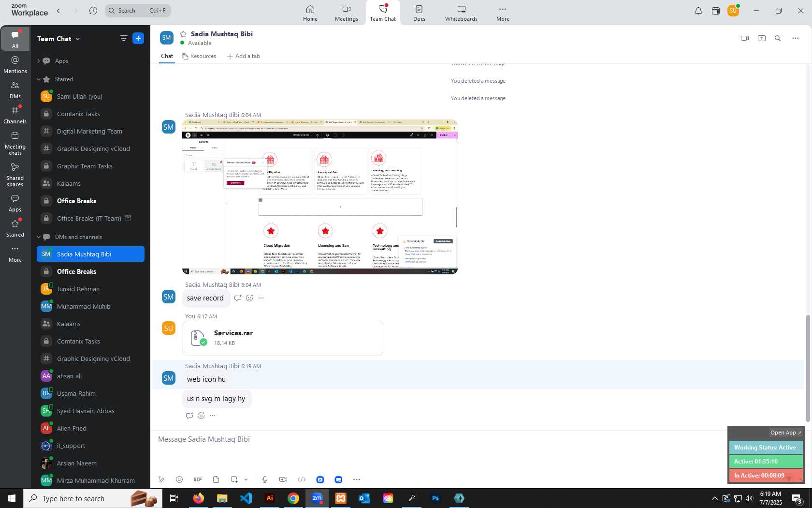Record a video message
The image size is (812, 508).
click(x=283, y=479)
